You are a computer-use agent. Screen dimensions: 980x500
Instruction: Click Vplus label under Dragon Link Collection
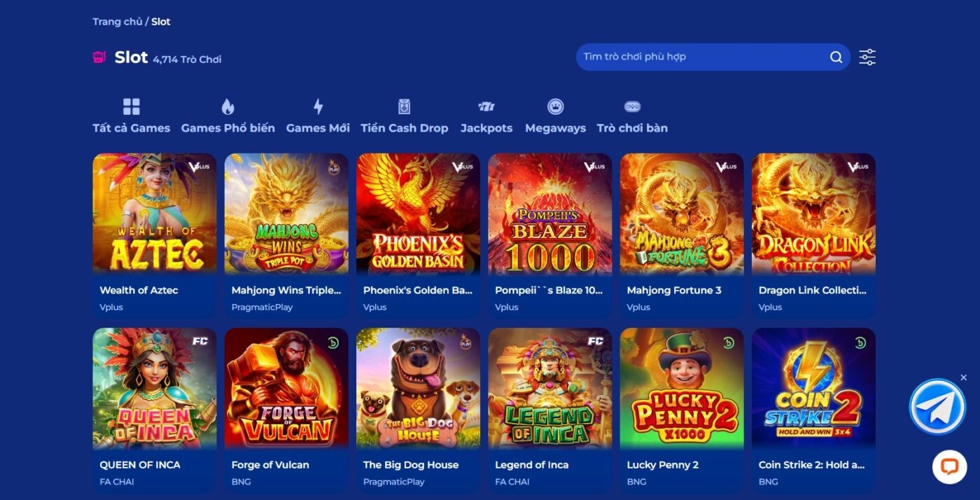coord(771,307)
